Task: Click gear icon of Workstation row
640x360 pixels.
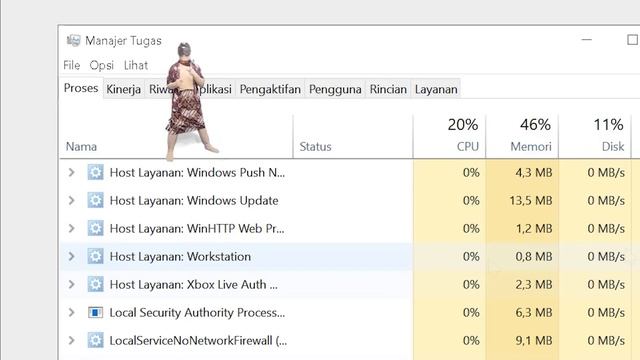Action: (x=95, y=256)
